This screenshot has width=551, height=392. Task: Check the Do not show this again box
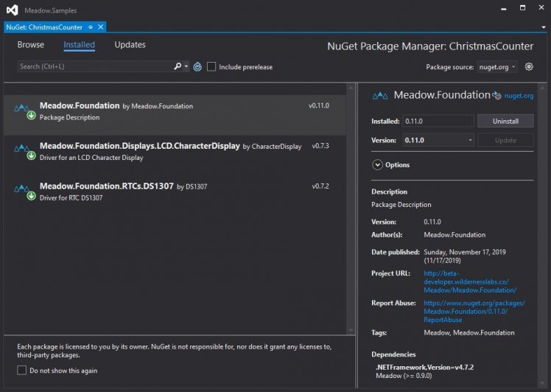click(x=22, y=371)
